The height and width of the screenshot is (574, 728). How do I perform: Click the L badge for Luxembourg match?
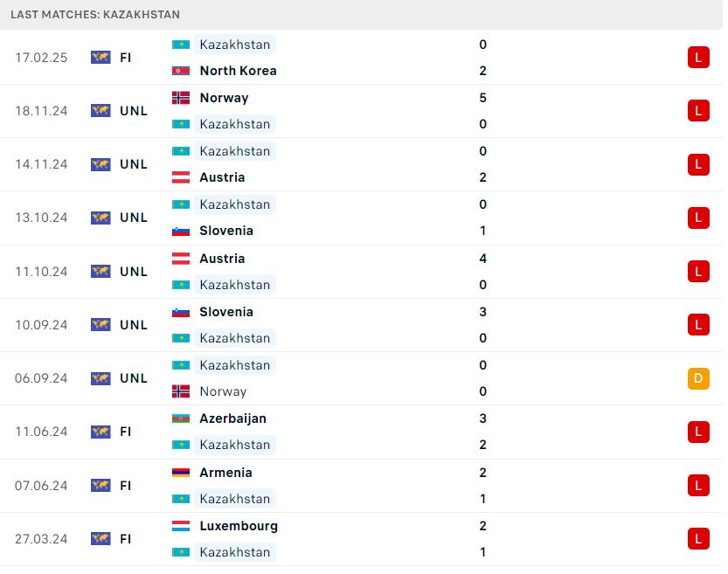tap(698, 539)
